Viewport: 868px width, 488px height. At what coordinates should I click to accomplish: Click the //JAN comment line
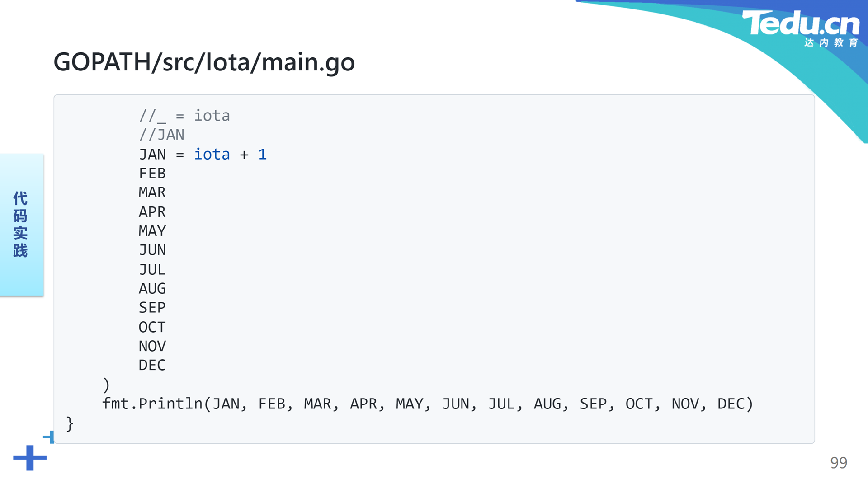pos(161,135)
